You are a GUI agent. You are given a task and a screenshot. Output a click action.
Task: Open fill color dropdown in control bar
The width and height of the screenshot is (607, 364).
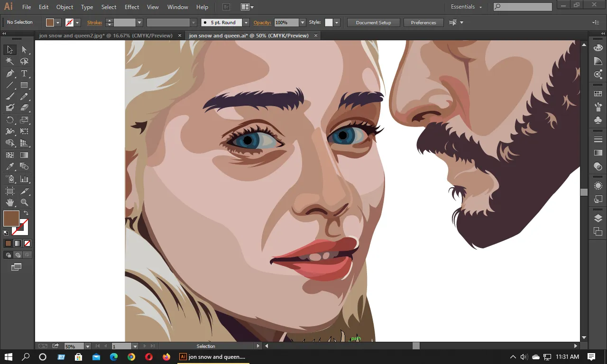coord(58,22)
